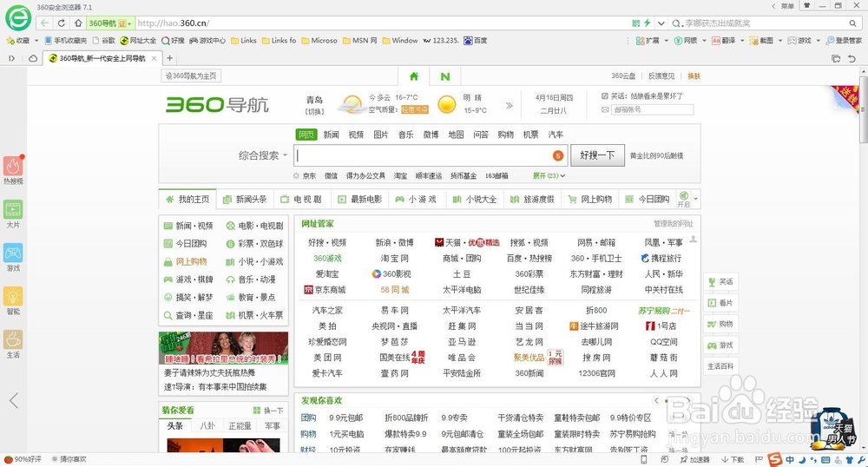Reload the page with refresh icon
The height and width of the screenshot is (467, 868).
[x=62, y=23]
